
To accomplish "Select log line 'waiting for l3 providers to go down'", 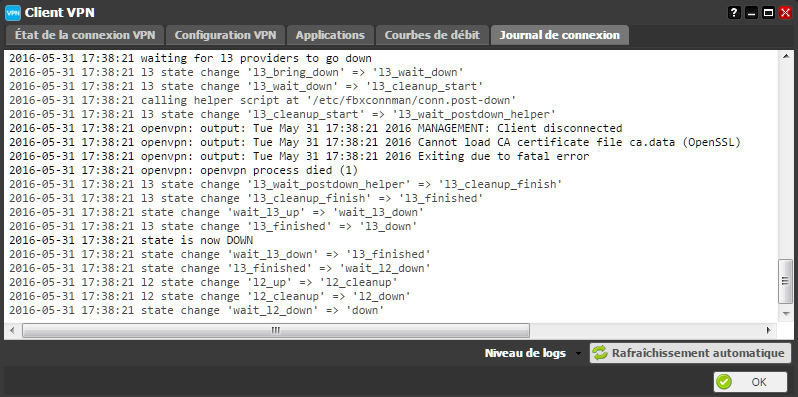I will 190,58.
